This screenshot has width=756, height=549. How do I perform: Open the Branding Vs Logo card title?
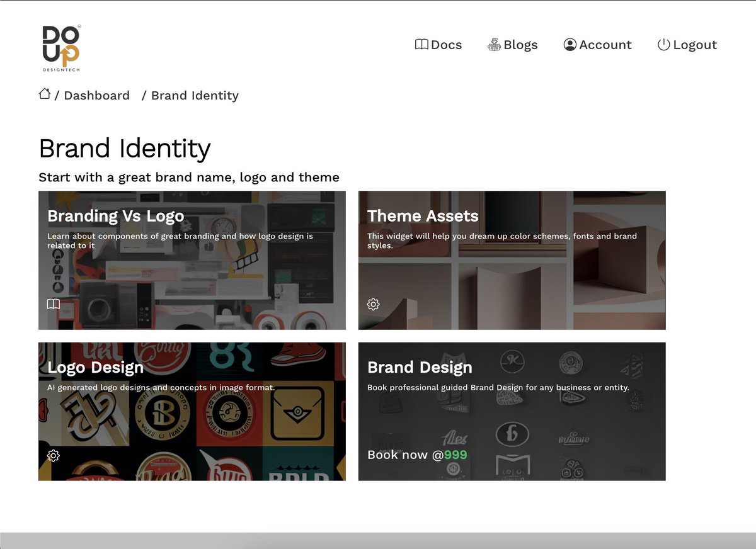pos(116,216)
